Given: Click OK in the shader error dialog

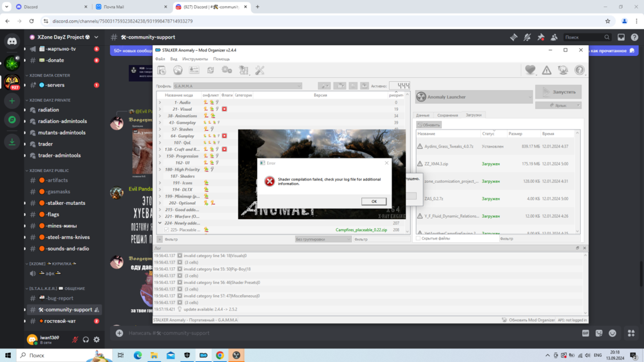Looking at the screenshot, I should [374, 202].
